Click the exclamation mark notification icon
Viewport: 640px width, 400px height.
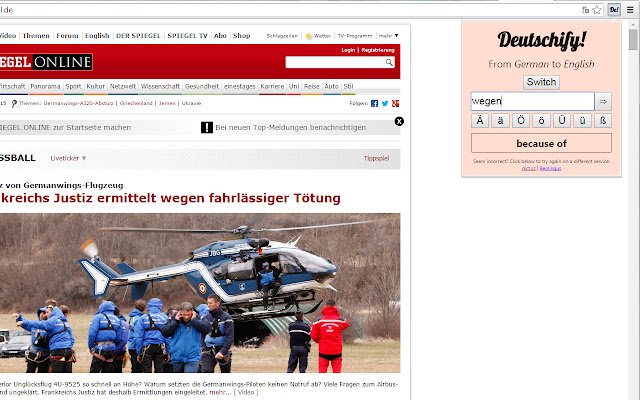[207, 127]
